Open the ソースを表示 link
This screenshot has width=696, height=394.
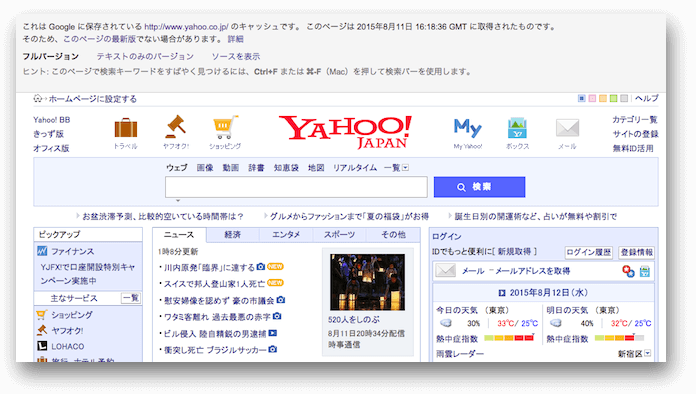(x=236, y=56)
